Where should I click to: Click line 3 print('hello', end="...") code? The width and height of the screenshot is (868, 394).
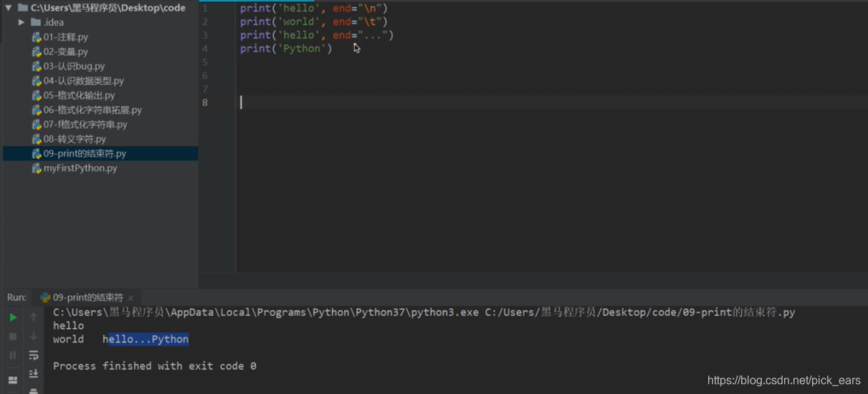[317, 35]
